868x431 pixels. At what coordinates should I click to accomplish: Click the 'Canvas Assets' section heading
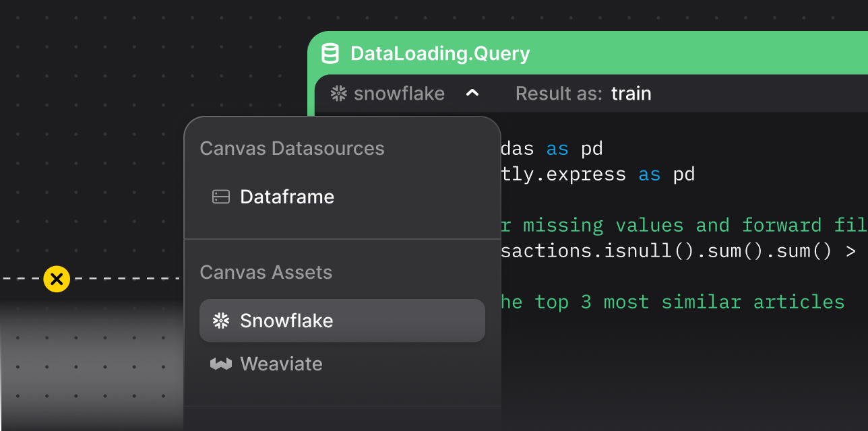(x=266, y=272)
